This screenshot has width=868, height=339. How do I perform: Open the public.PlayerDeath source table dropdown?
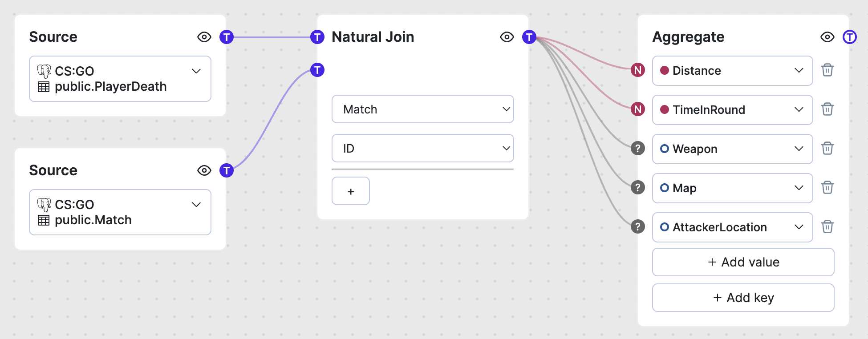(120, 79)
